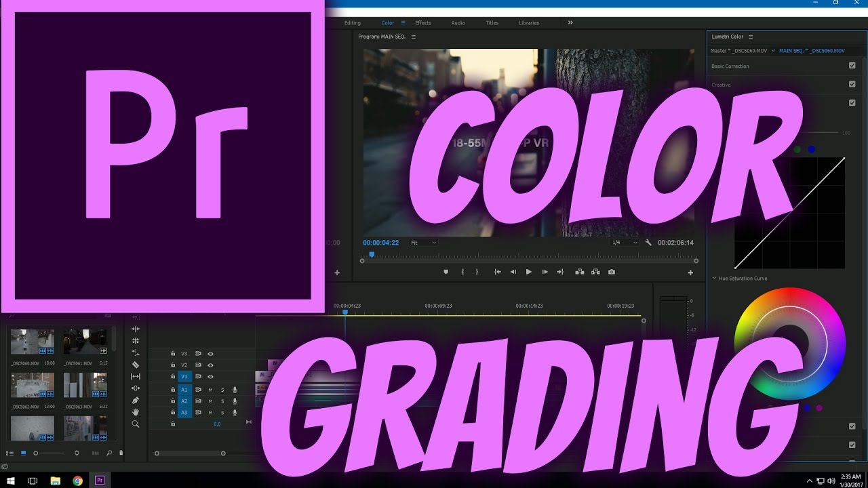Screen dimensions: 868x488
Task: Open project panel sort icons menu
Action: [77, 453]
